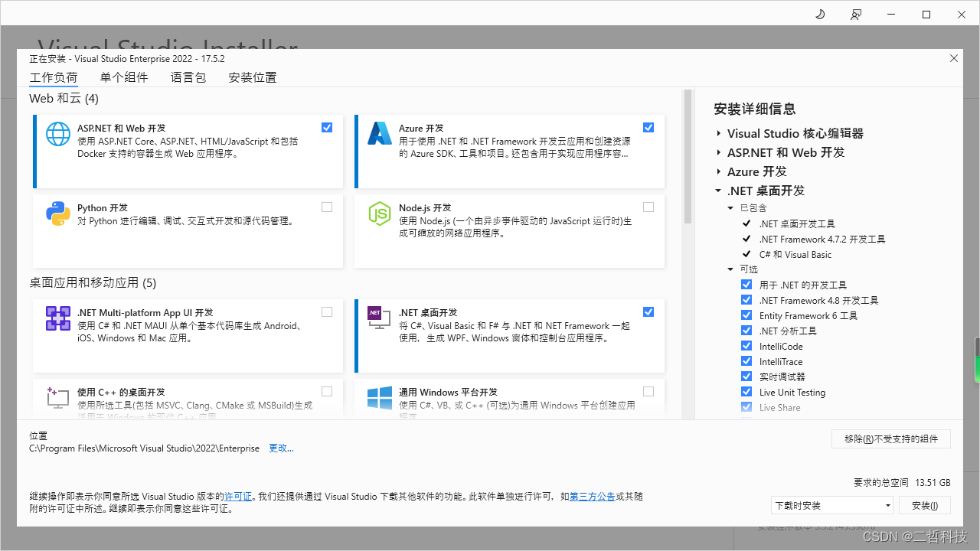Click the install path C:\Program Files text
980x551 pixels.
point(144,448)
